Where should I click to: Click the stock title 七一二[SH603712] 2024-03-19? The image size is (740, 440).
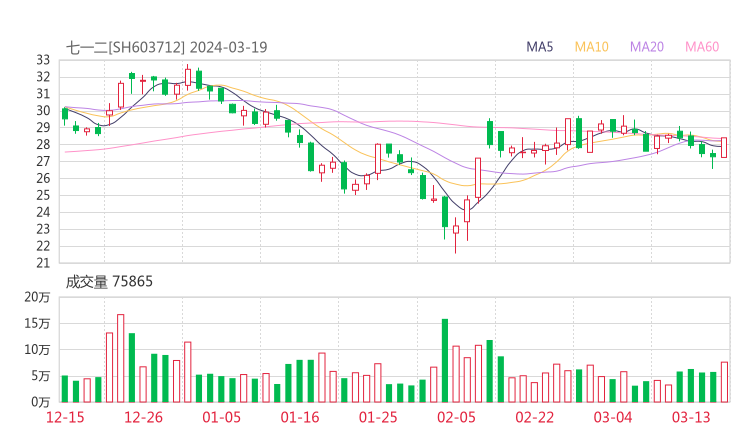167,47
